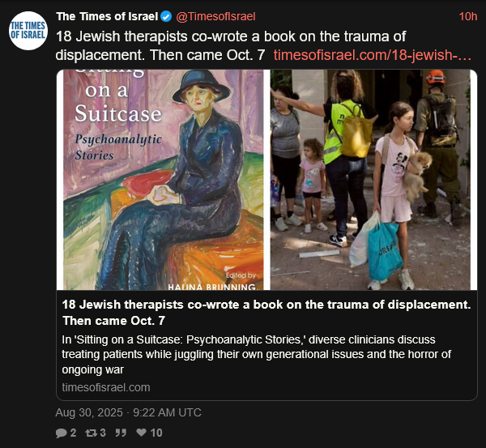Click the reply count number 2
This screenshot has width=486, height=448.
[x=73, y=433]
